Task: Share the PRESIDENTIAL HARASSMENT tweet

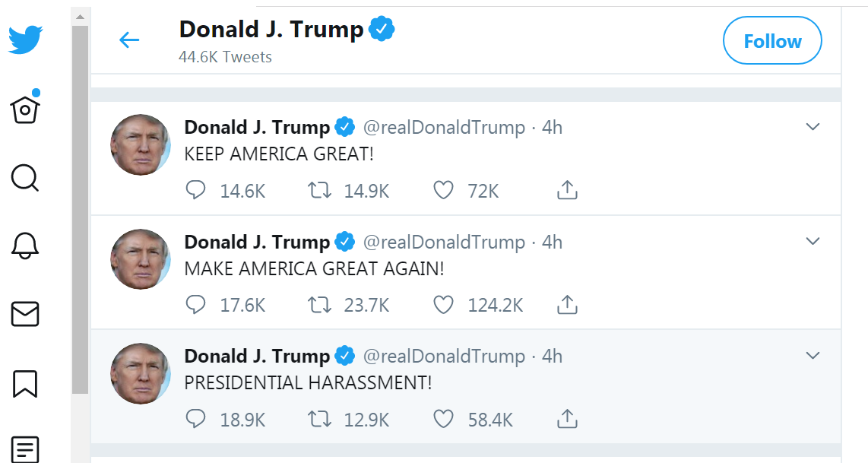Action: tap(567, 419)
